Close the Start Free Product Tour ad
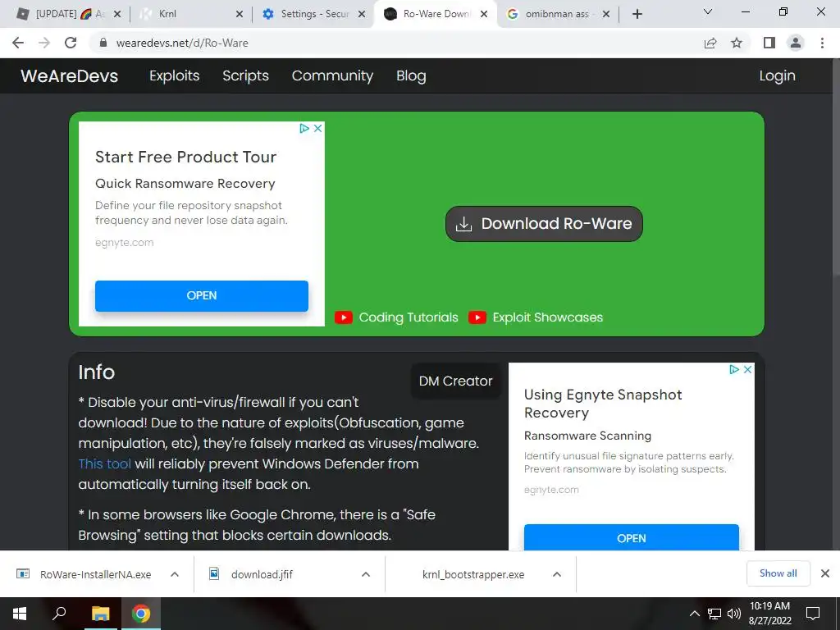Viewport: 840px width, 630px height. tap(317, 128)
